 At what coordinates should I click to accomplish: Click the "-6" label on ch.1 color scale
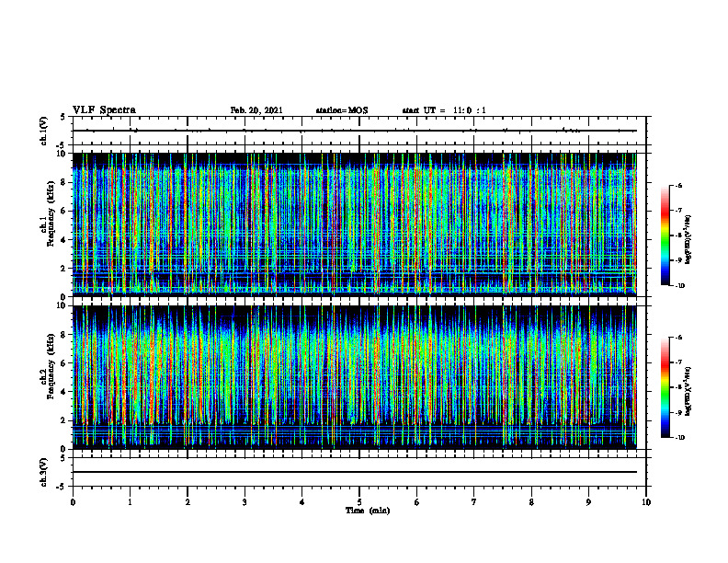678,185
